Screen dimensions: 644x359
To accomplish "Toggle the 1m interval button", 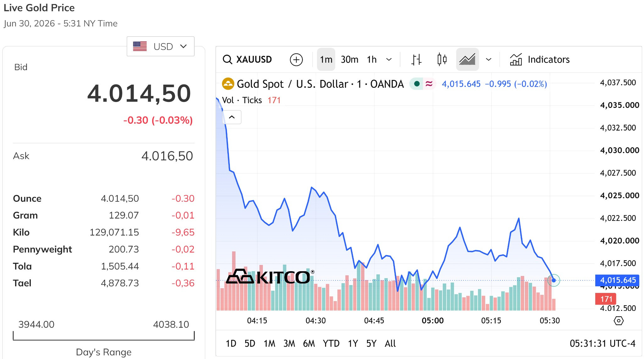I will 326,59.
